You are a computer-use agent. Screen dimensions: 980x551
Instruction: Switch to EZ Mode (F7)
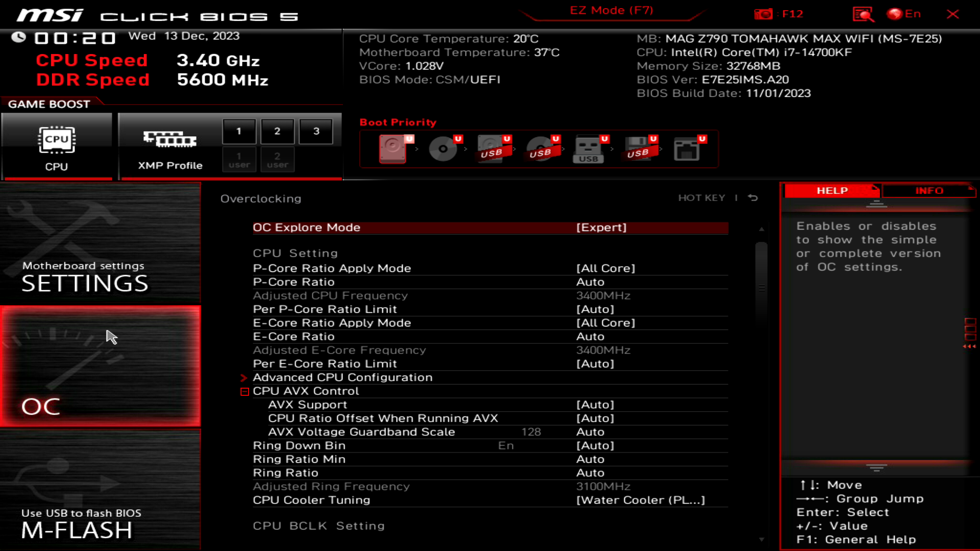tap(611, 10)
